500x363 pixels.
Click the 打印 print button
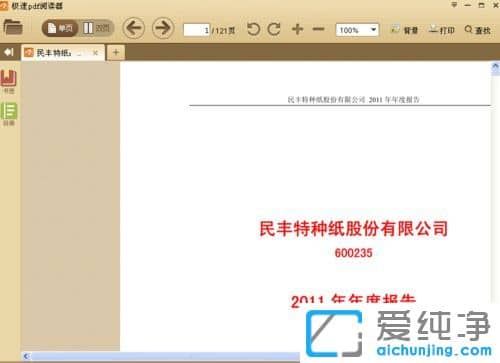click(x=442, y=30)
